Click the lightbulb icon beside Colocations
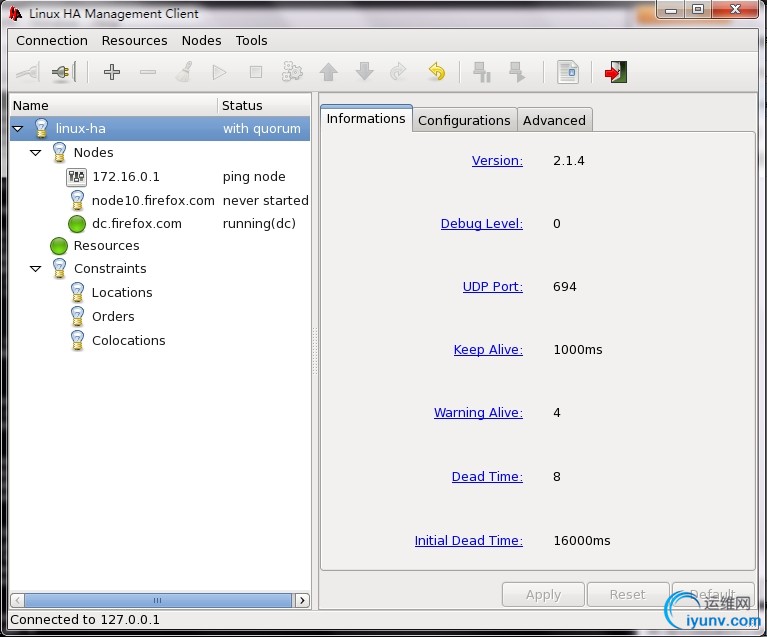The height and width of the screenshot is (637, 767). pyautogui.click(x=77, y=341)
